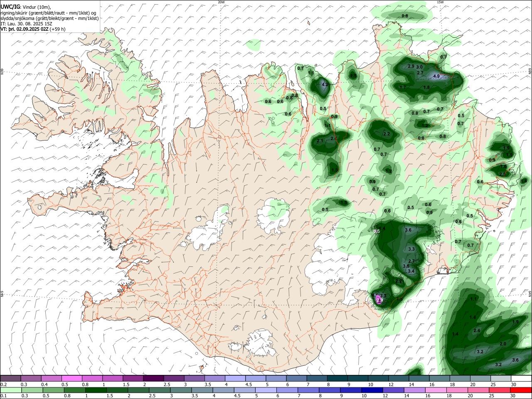
Task: Select the 2.1 precipitation value
Action: (320, 141)
